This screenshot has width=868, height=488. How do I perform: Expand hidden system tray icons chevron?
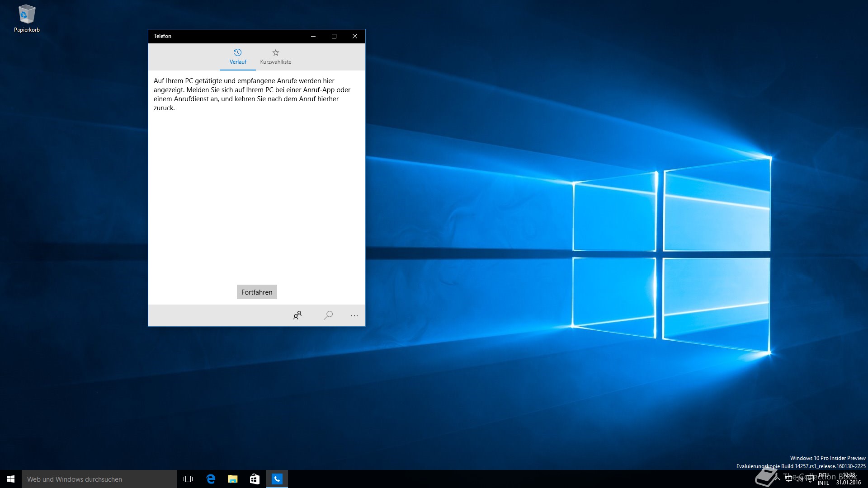click(x=778, y=479)
